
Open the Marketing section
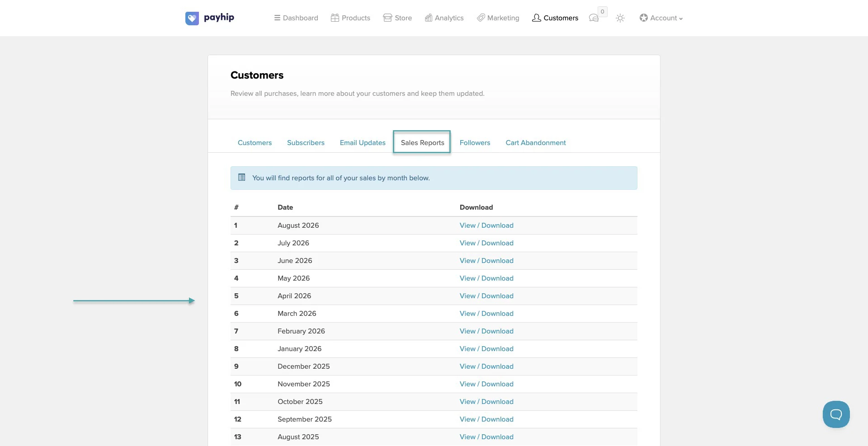pos(498,18)
